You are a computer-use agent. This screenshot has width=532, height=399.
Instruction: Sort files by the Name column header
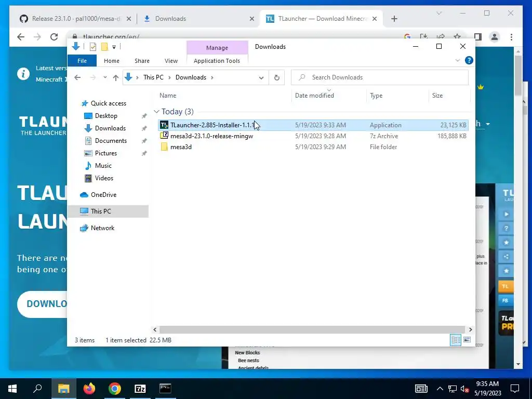point(168,96)
